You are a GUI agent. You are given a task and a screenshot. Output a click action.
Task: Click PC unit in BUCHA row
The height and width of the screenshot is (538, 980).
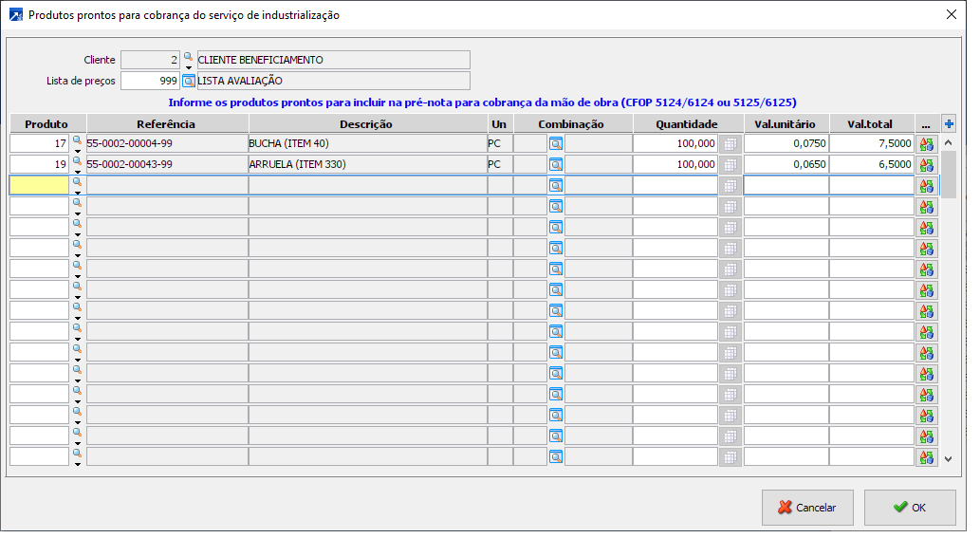point(500,143)
